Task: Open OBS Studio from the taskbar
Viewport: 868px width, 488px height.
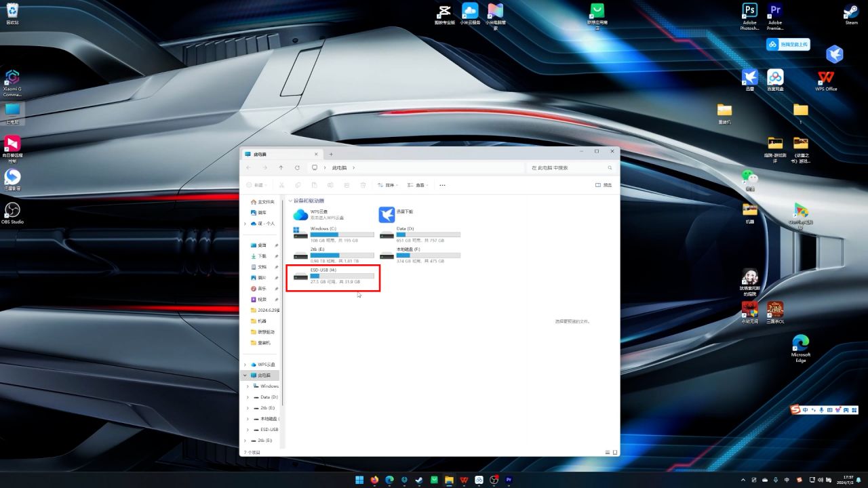Action: [494, 480]
